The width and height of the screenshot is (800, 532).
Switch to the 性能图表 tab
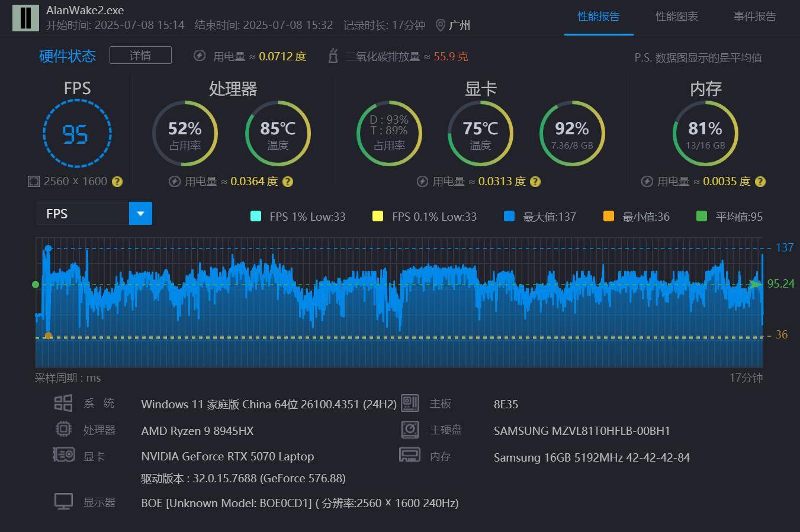pyautogui.click(x=677, y=17)
